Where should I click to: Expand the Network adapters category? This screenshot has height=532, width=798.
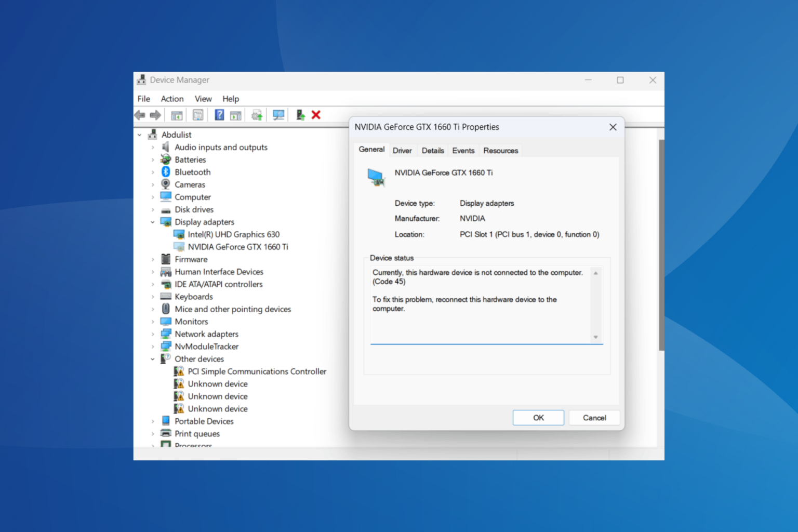click(x=153, y=334)
